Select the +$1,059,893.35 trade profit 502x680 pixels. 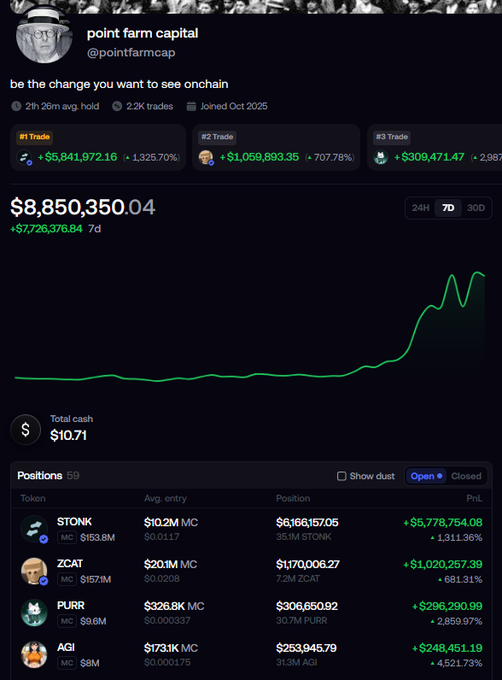point(259,157)
